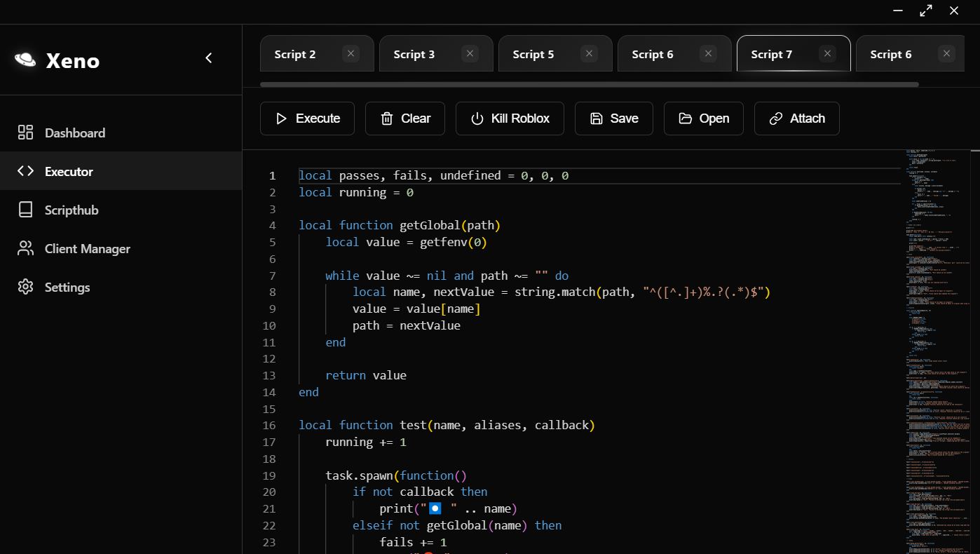
Task: Click "local function getGlobal(path)" declaration
Action: (400, 225)
